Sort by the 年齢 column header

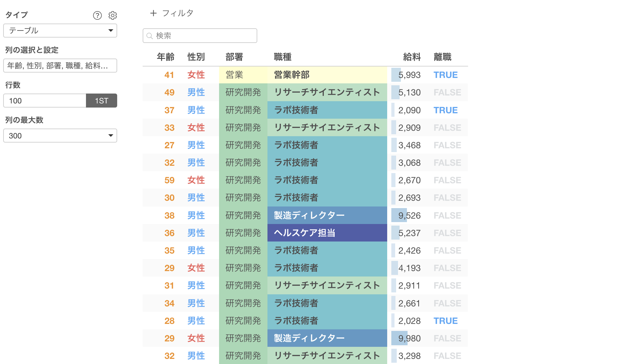click(x=166, y=57)
